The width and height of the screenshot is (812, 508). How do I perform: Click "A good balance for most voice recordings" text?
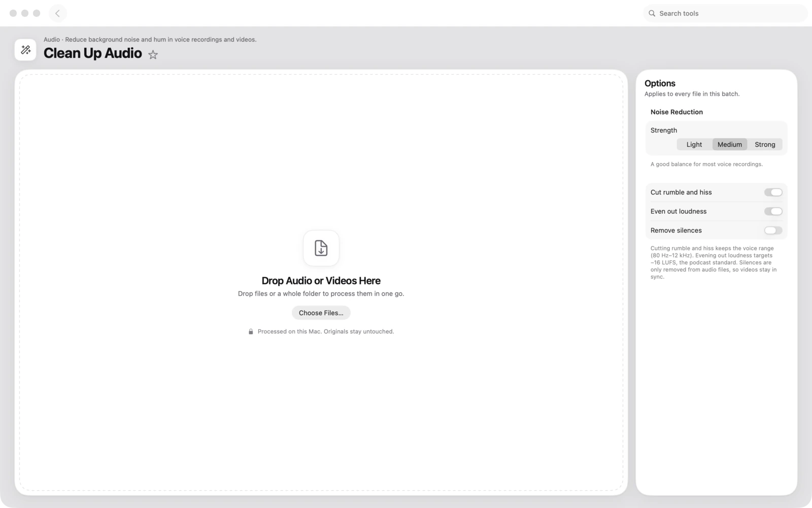pyautogui.click(x=706, y=164)
